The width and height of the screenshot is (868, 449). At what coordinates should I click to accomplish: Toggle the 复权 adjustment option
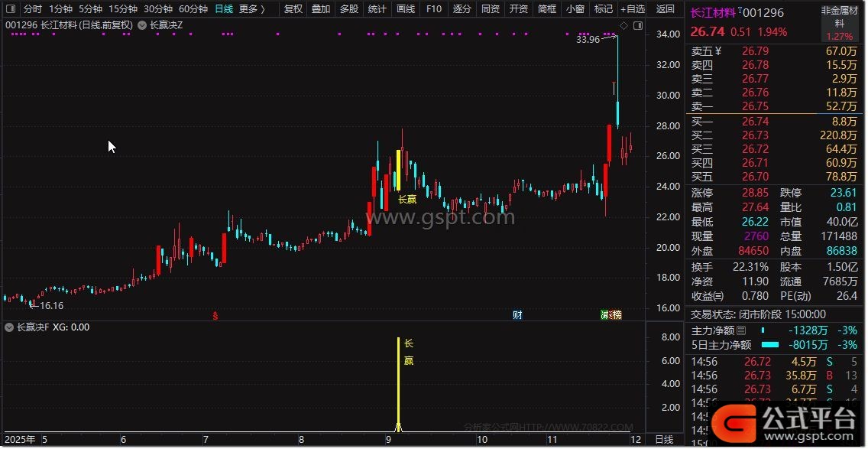tap(293, 9)
